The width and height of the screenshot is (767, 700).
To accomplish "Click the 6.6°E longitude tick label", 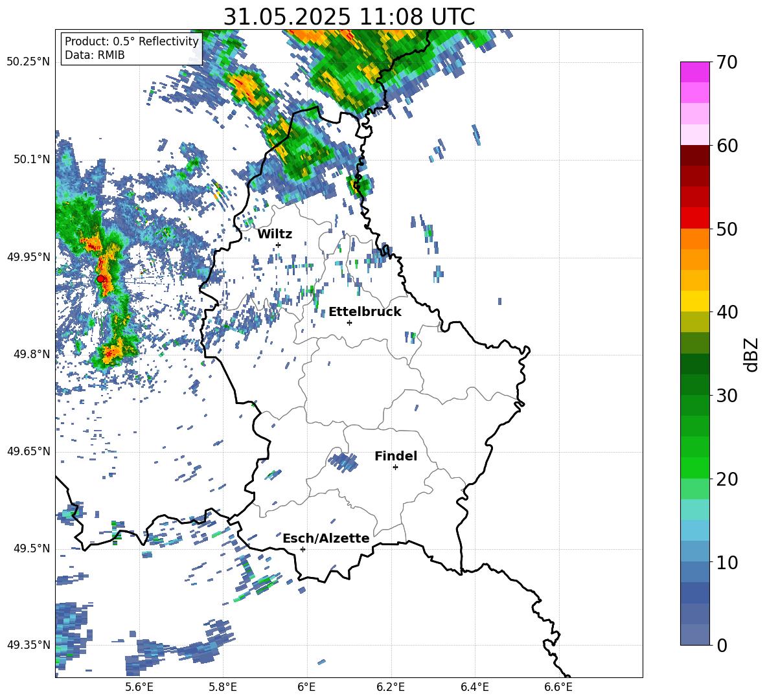I will [558, 687].
